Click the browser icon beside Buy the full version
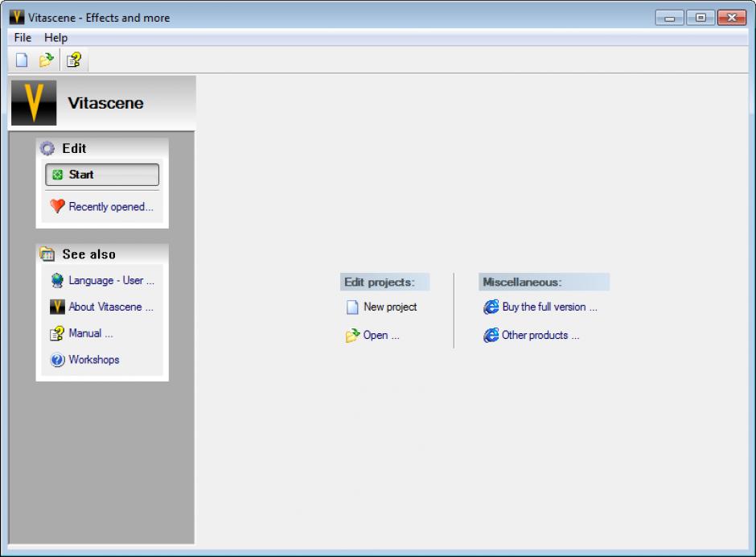The height and width of the screenshot is (557, 756). pos(491,307)
